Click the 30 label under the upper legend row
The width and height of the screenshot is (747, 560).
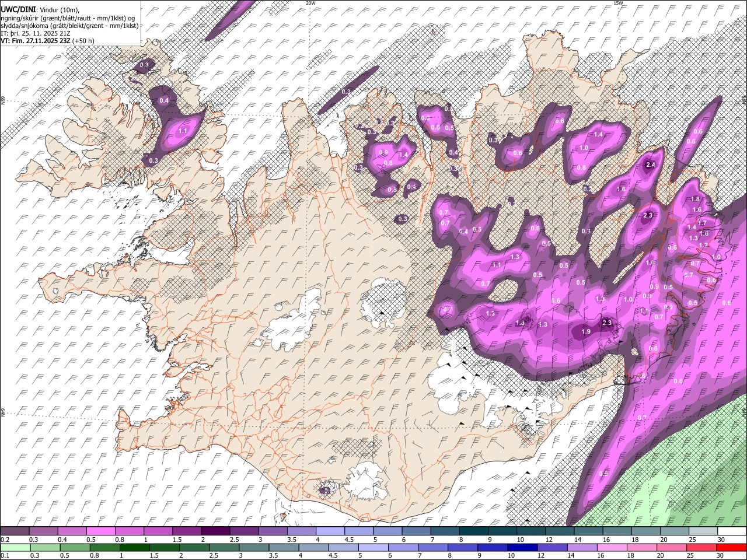tap(721, 540)
